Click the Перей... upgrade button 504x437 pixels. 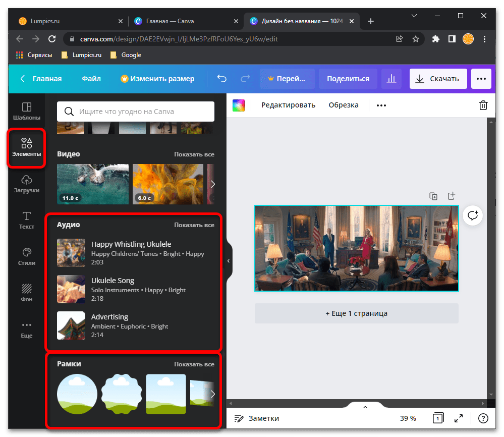[287, 78]
